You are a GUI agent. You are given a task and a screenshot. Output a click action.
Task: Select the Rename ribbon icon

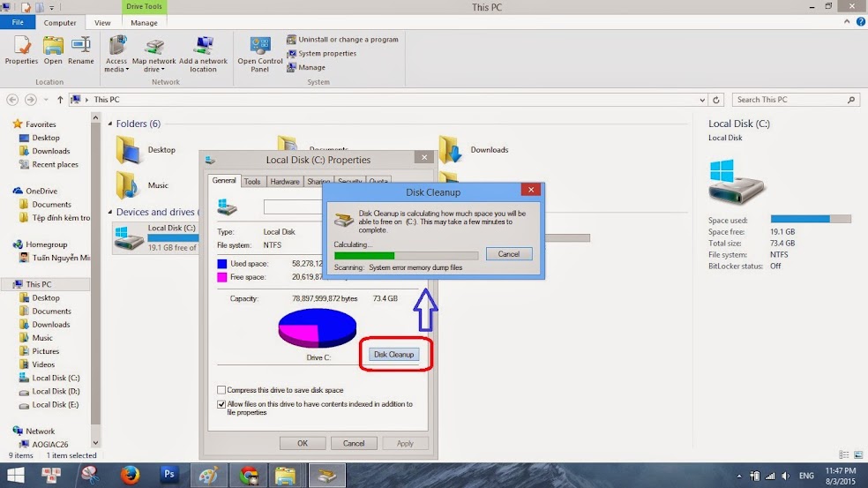pos(81,49)
